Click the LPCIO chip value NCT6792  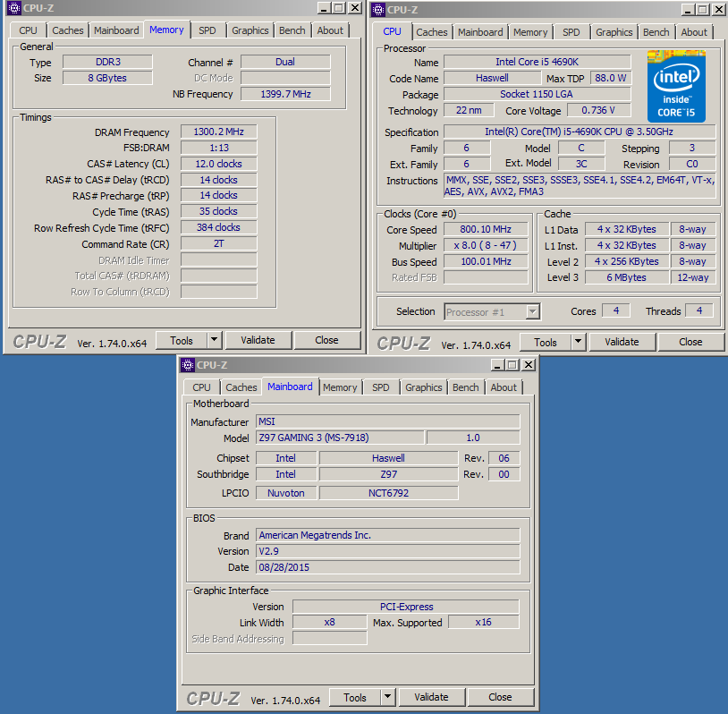(x=389, y=493)
